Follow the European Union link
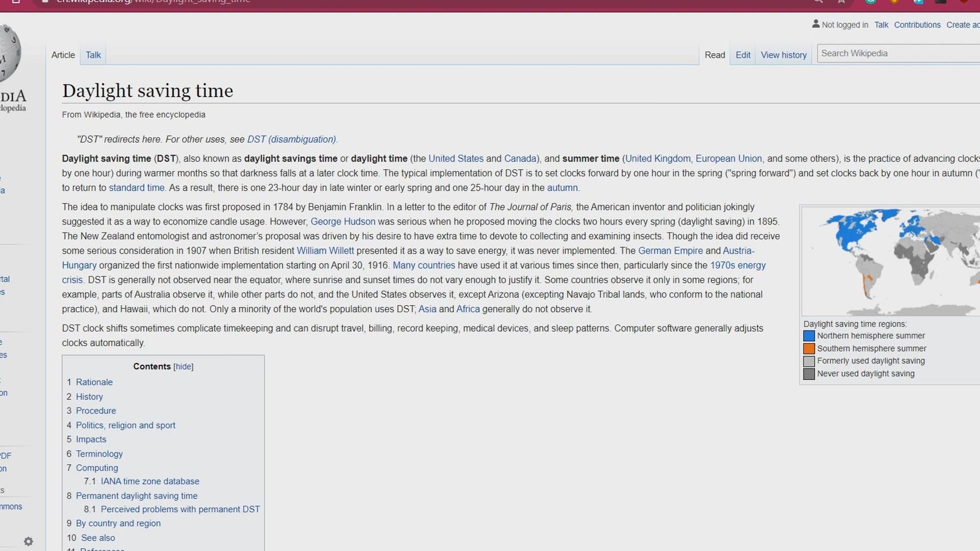980x551 pixels. 729,159
